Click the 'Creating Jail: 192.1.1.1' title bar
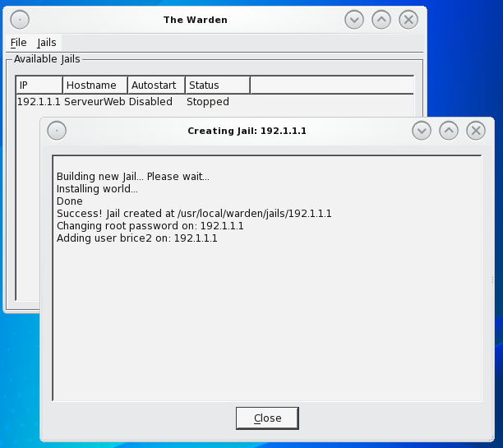This screenshot has width=503, height=448. click(x=247, y=131)
